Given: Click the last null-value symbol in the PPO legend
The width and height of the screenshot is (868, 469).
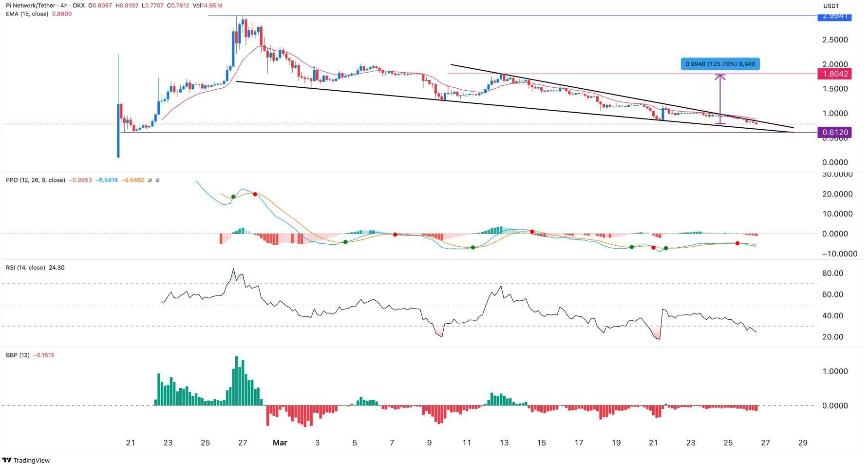Looking at the screenshot, I should (x=158, y=180).
